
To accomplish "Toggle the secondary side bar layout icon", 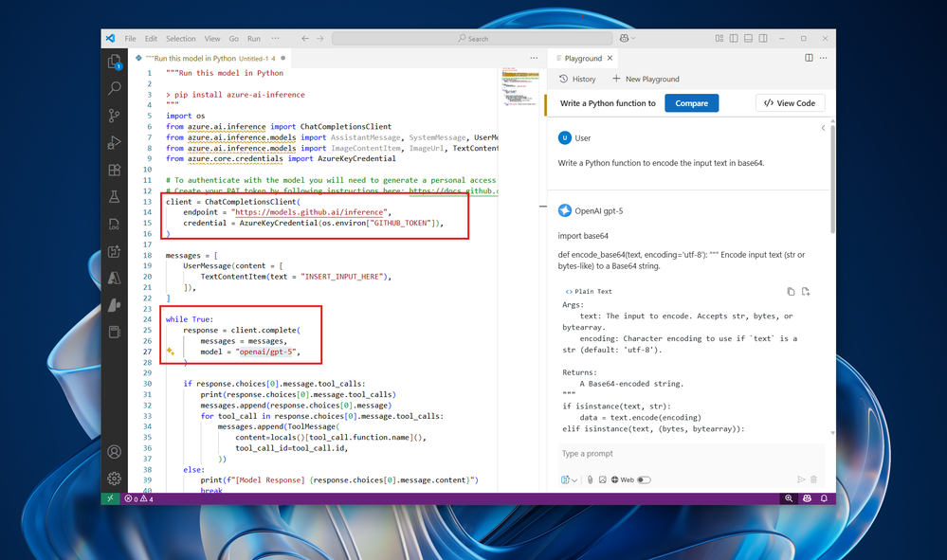I will click(x=763, y=38).
